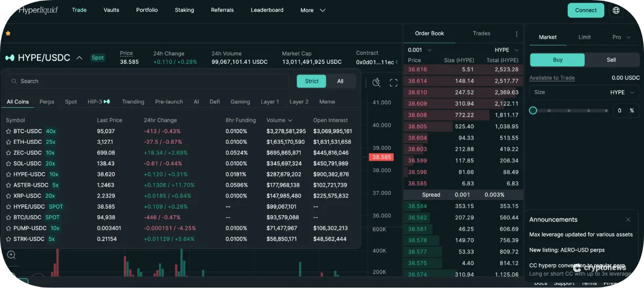Favorite BTC-USDC with its star icon
The height and width of the screenshot is (288, 644).
pyautogui.click(x=9, y=131)
